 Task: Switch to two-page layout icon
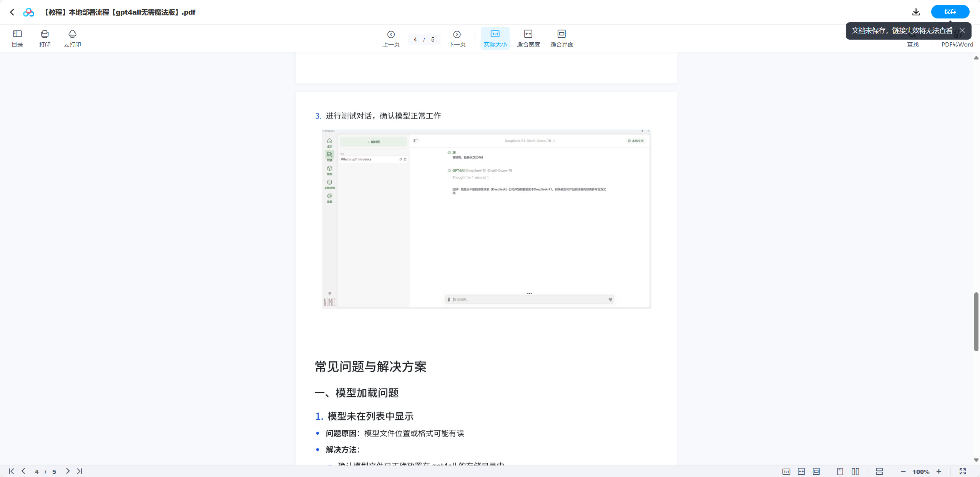(855, 472)
